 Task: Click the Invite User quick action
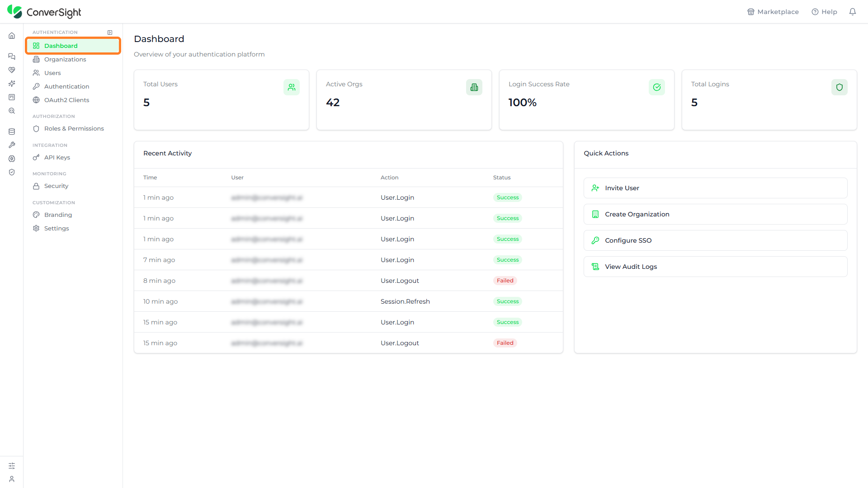tap(715, 188)
